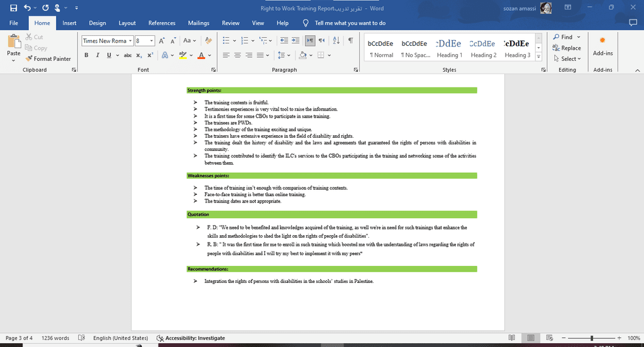This screenshot has height=347, width=644.
Task: Increase font size with the large A icon
Action: point(162,41)
